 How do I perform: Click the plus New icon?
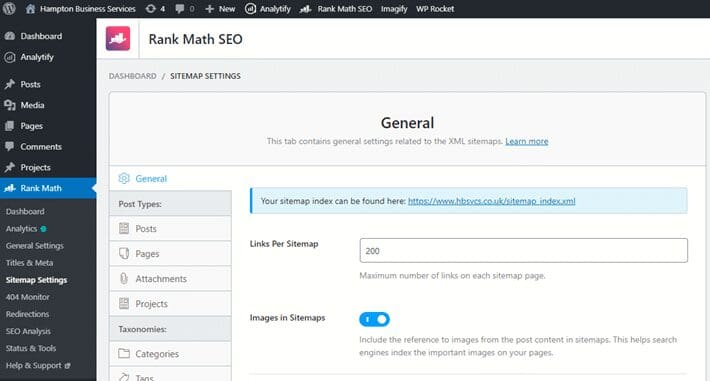click(209, 9)
